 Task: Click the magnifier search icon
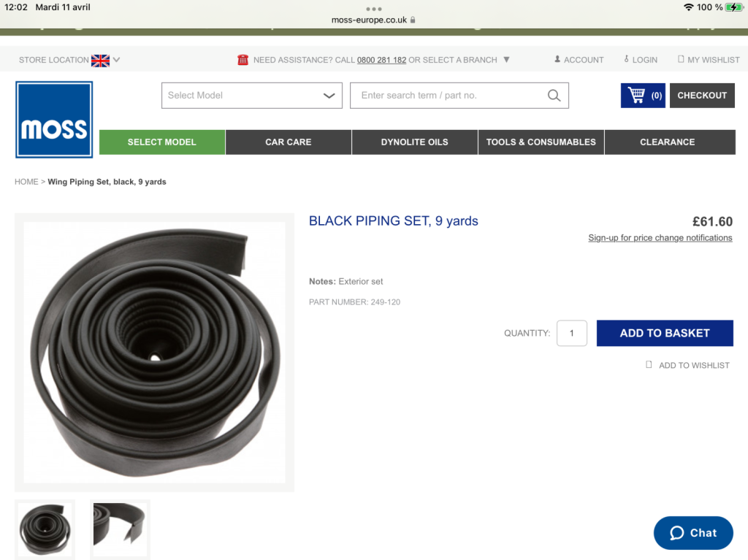point(554,96)
